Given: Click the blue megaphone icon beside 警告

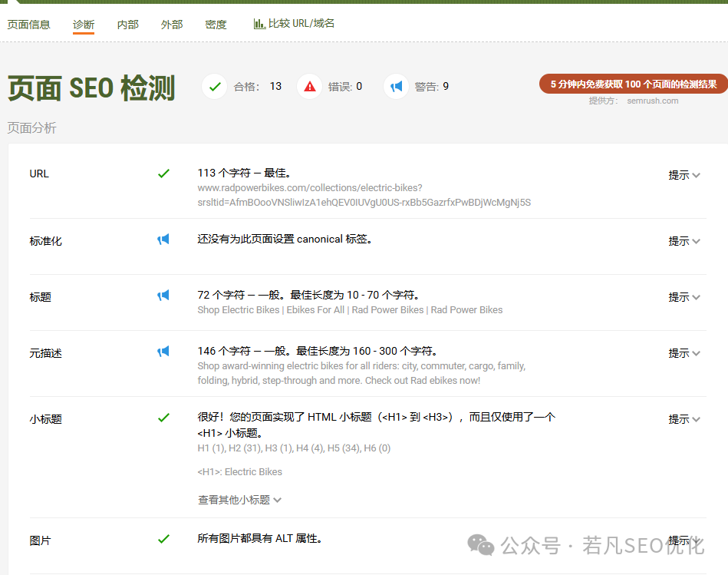Looking at the screenshot, I should pyautogui.click(x=396, y=87).
